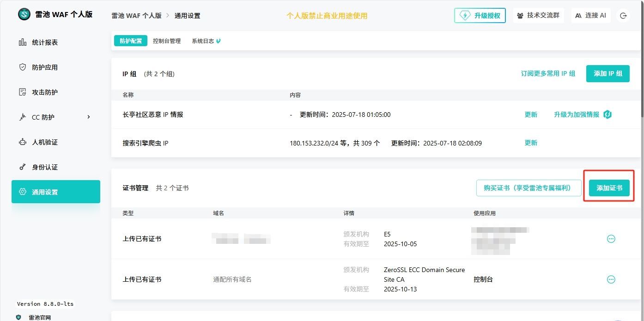Click the 攻击防护 icon in the sidebar
This screenshot has width=644, height=321.
[x=22, y=92]
